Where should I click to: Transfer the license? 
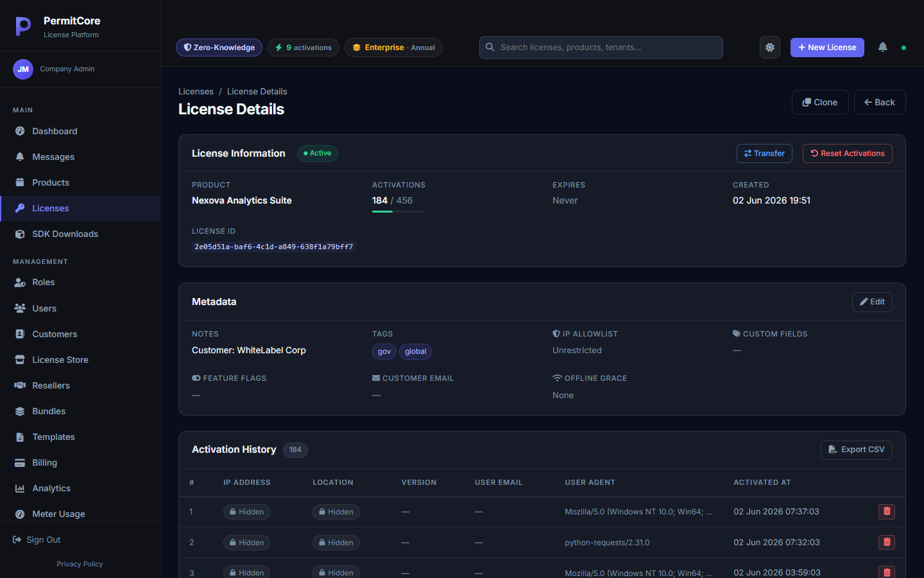(x=764, y=153)
